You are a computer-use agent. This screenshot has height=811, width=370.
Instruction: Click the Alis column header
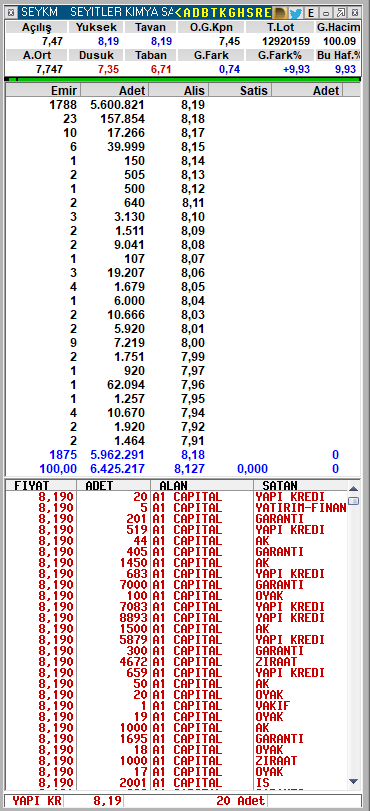pyautogui.click(x=179, y=91)
